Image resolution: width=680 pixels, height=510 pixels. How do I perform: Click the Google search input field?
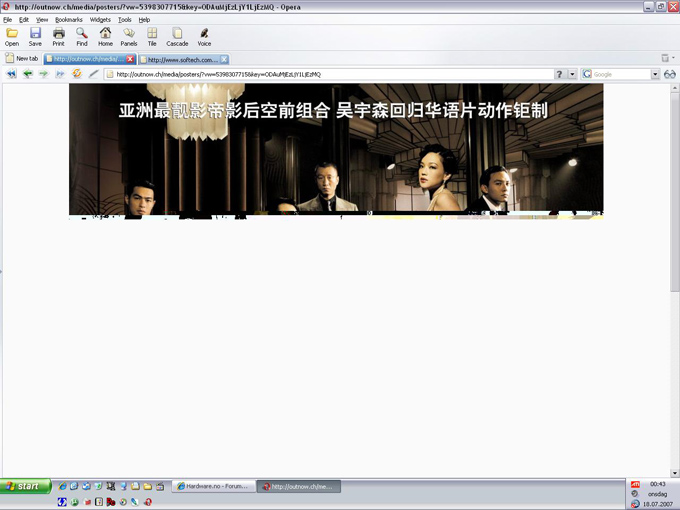pos(621,74)
